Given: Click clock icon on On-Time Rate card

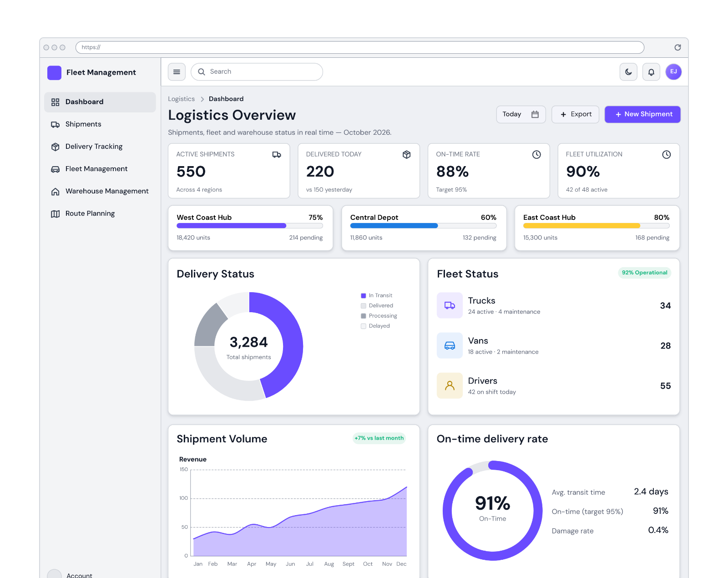Looking at the screenshot, I should [x=536, y=155].
